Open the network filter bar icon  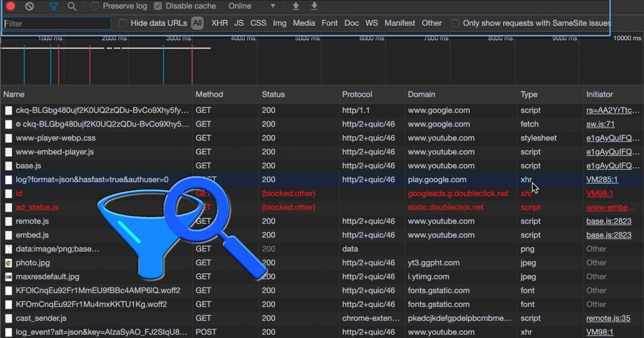click(x=53, y=6)
